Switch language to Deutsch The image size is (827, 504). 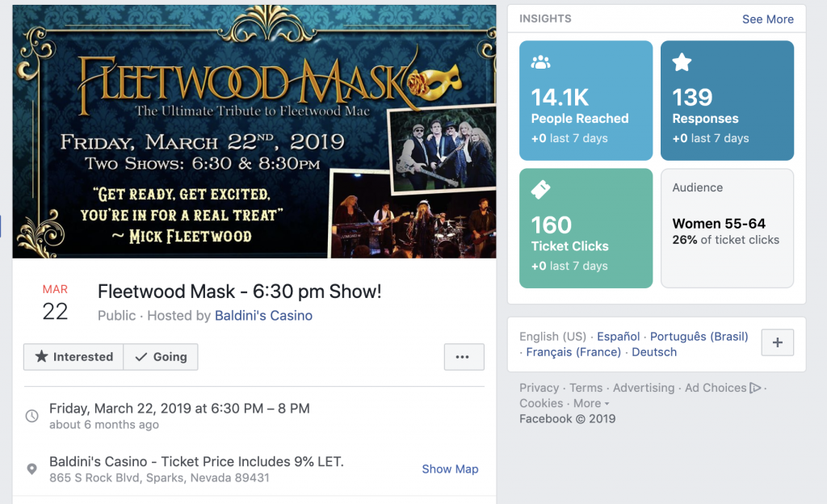[x=654, y=352]
